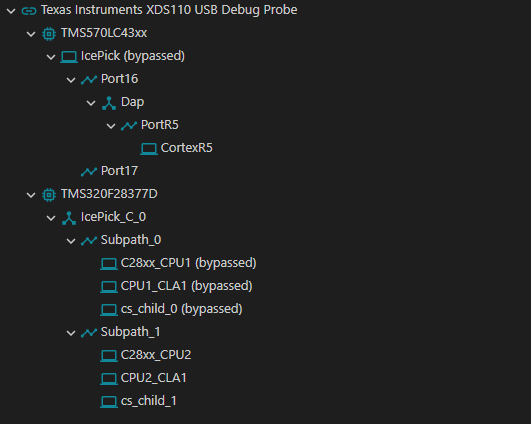Click the C28xx_CPU2 core icon
The width and height of the screenshot is (531, 424).
click(x=109, y=356)
